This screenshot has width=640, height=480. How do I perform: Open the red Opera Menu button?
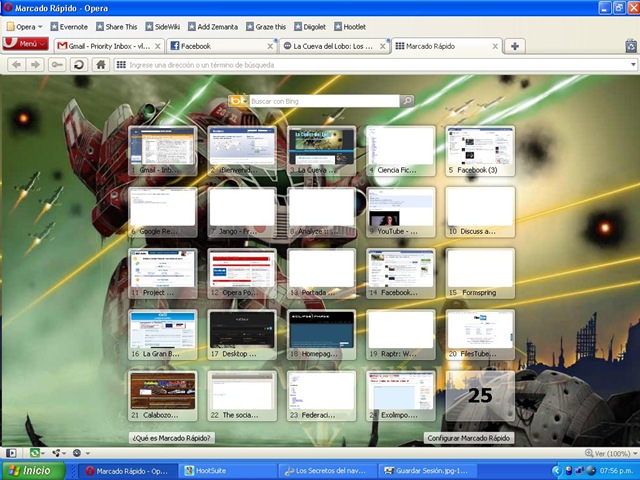[x=24, y=45]
